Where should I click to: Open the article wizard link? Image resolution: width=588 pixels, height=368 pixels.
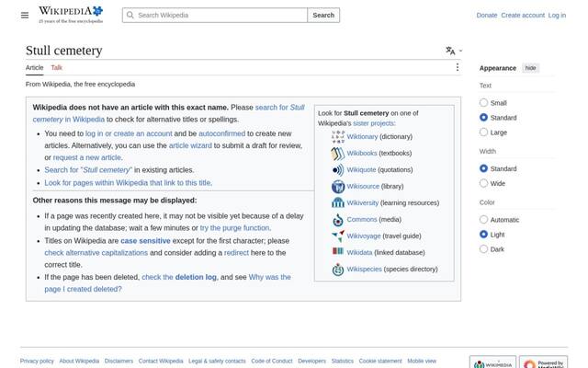click(x=190, y=145)
